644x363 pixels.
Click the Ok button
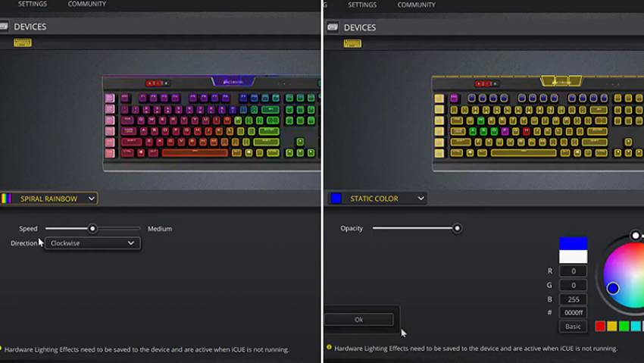[358, 320]
